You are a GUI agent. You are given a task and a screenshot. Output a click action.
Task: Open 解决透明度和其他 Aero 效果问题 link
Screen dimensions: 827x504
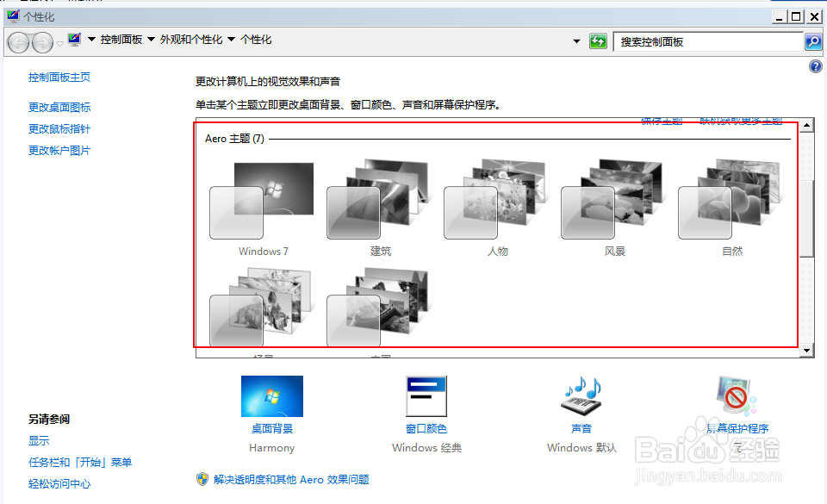(291, 479)
